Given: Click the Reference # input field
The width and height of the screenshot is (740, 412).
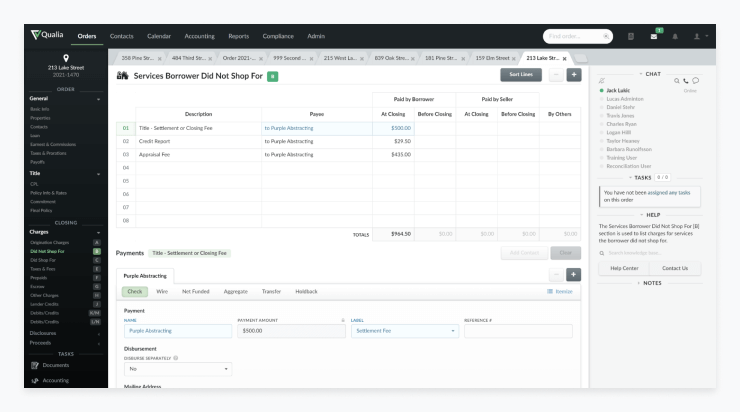Looking at the screenshot, I should click(x=518, y=331).
